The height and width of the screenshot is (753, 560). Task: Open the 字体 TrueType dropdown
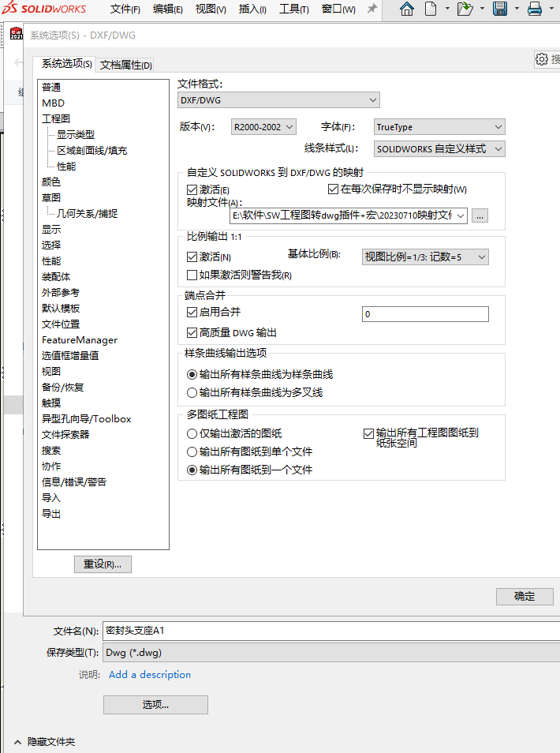coord(439,127)
